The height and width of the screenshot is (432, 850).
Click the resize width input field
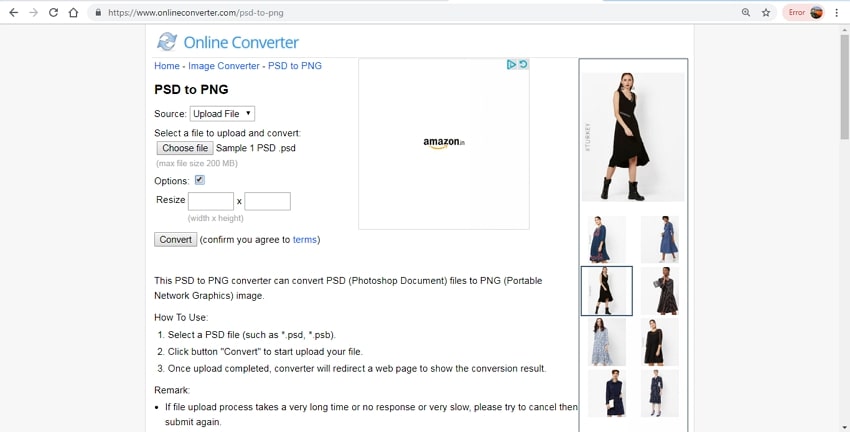click(211, 201)
